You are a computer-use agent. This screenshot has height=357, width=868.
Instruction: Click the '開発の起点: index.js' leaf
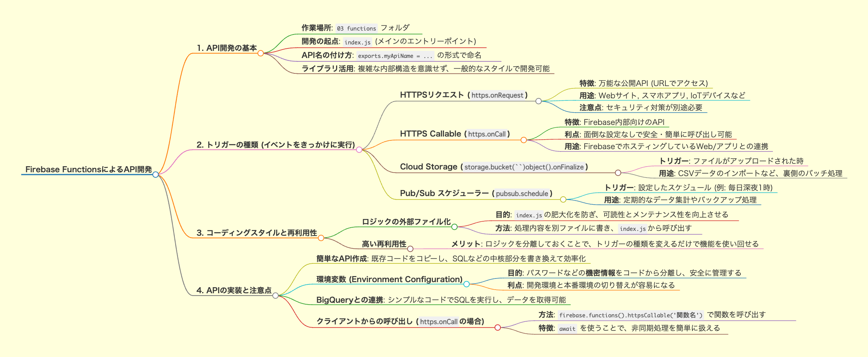pos(389,41)
